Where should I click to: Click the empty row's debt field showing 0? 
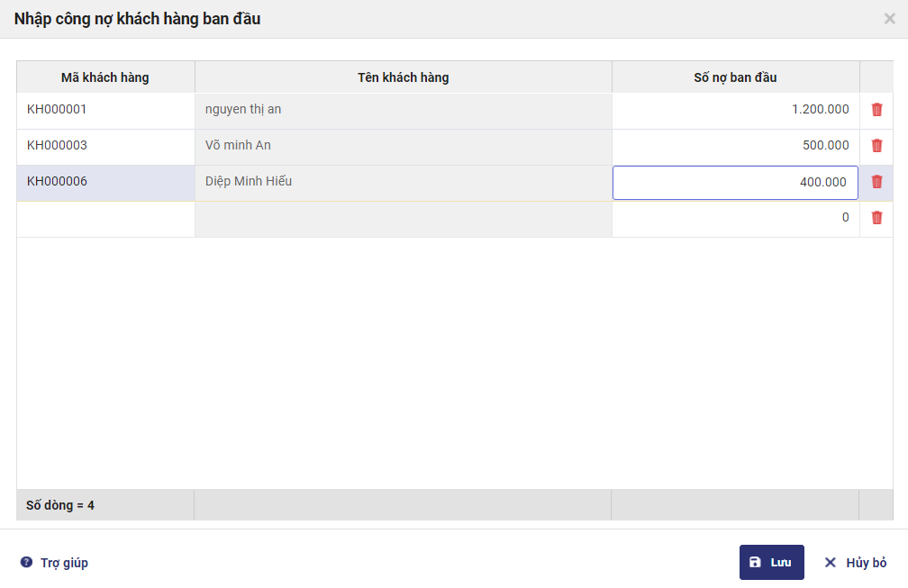coord(735,218)
